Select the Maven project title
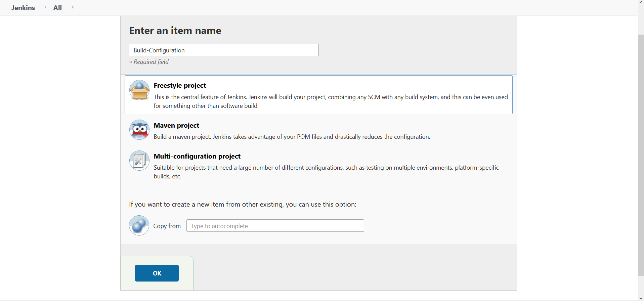Viewport: 644px width, 301px height. (176, 125)
